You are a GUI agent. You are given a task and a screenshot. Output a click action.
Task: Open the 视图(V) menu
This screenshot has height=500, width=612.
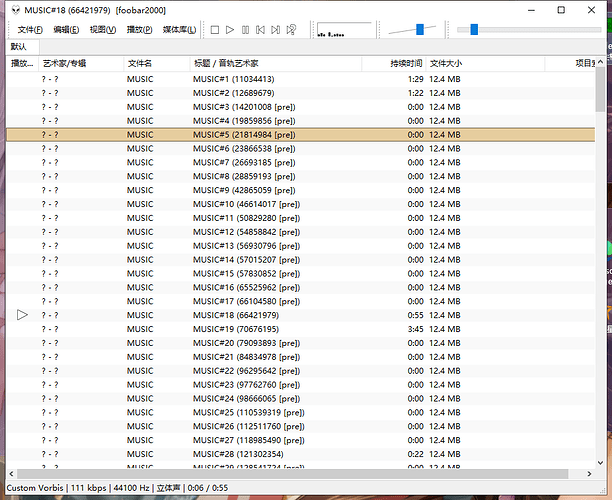pyautogui.click(x=103, y=30)
